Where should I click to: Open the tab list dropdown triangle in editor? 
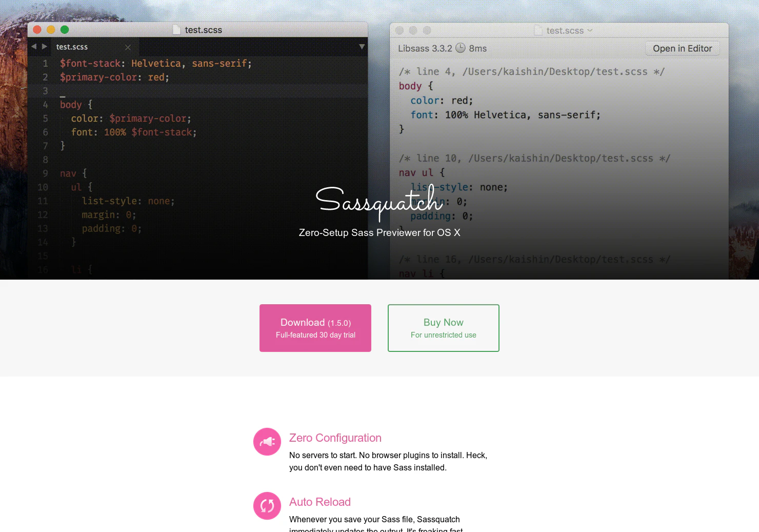click(x=362, y=47)
